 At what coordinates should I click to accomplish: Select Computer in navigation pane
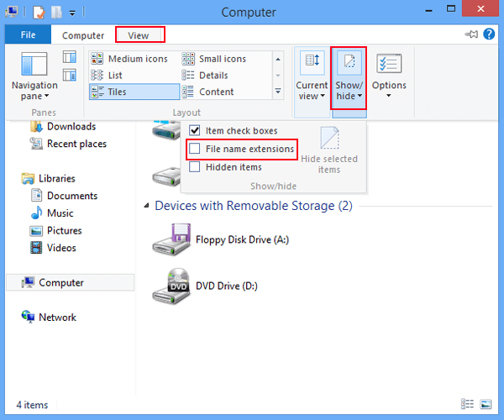pyautogui.click(x=70, y=282)
